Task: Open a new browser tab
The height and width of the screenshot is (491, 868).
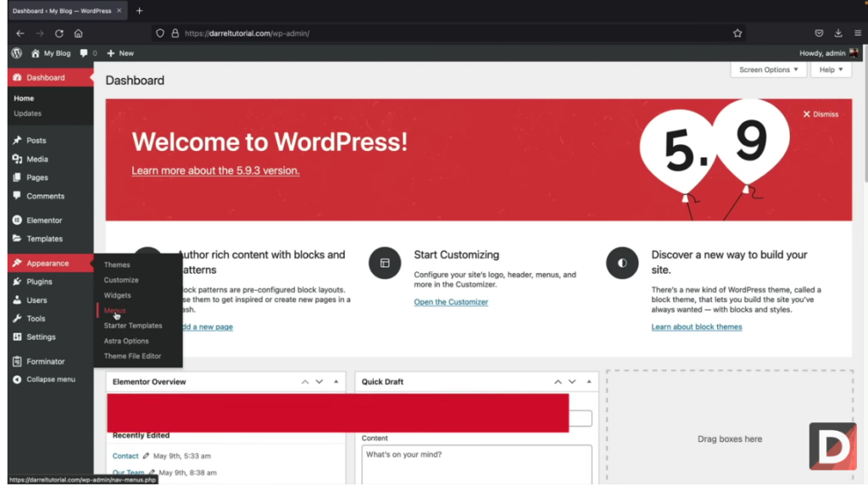Action: point(140,10)
